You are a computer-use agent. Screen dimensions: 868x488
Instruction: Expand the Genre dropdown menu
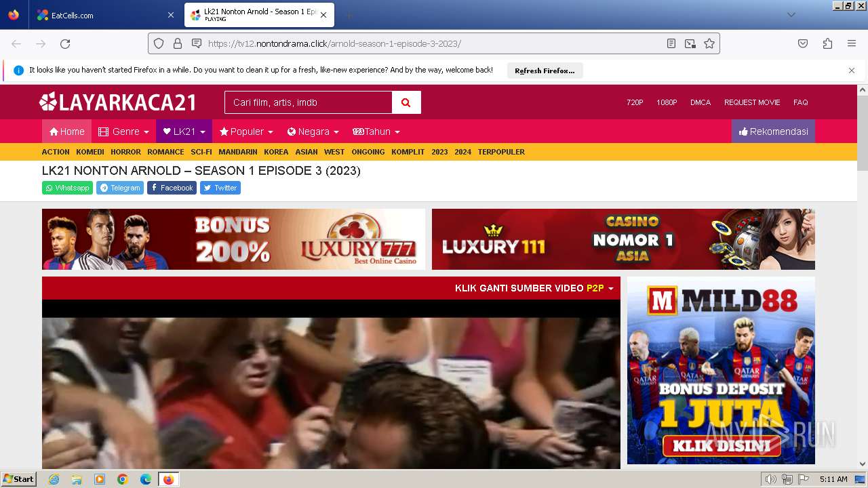point(123,131)
